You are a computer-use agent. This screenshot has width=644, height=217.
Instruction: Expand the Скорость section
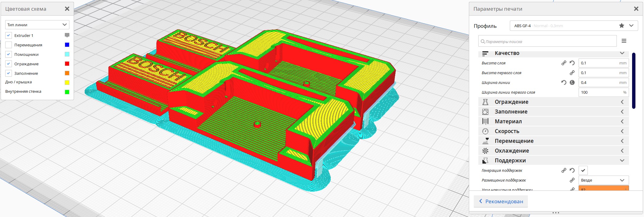point(622,131)
